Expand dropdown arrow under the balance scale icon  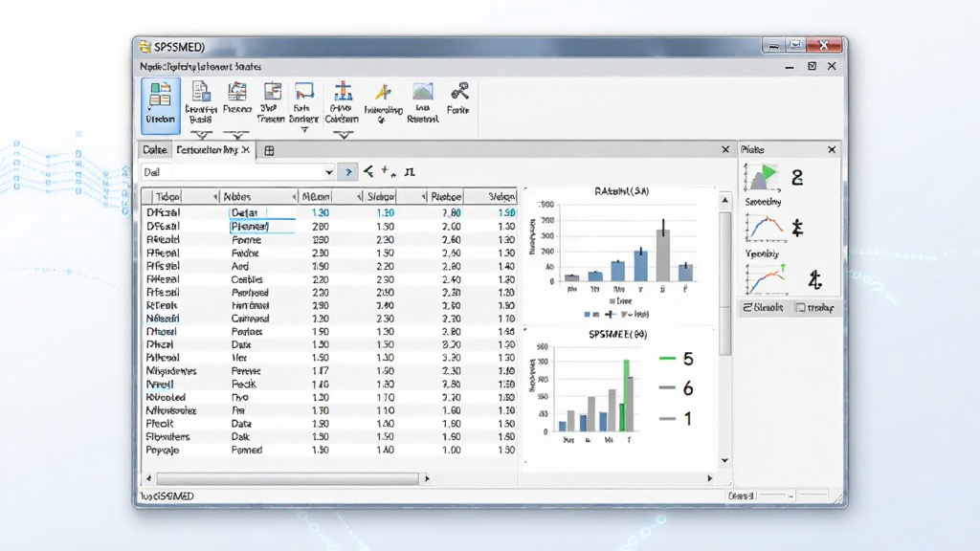click(x=344, y=134)
